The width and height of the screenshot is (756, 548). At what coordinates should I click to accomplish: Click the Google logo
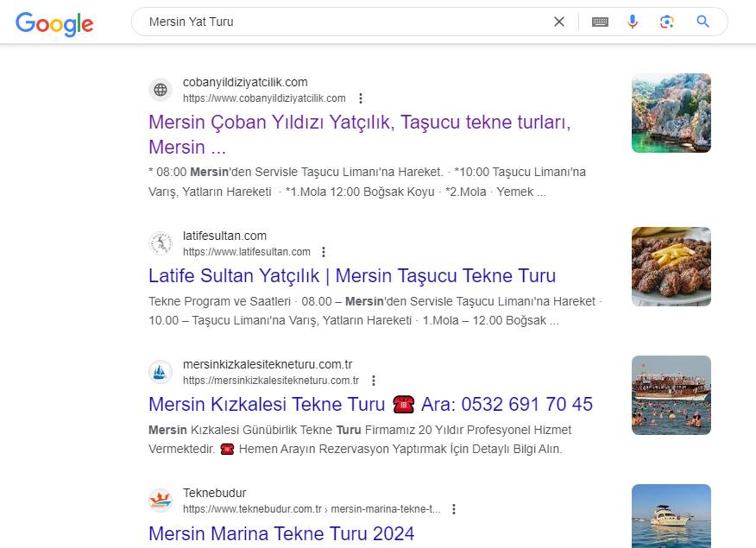click(x=54, y=23)
